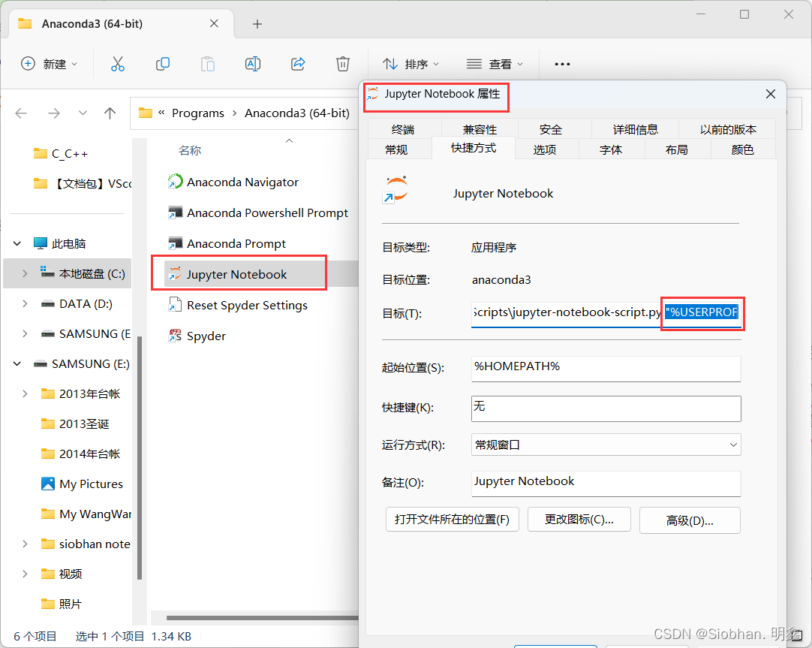Image resolution: width=812 pixels, height=648 pixels.
Task: Open the 查看 (View) dropdown
Action: [x=495, y=64]
